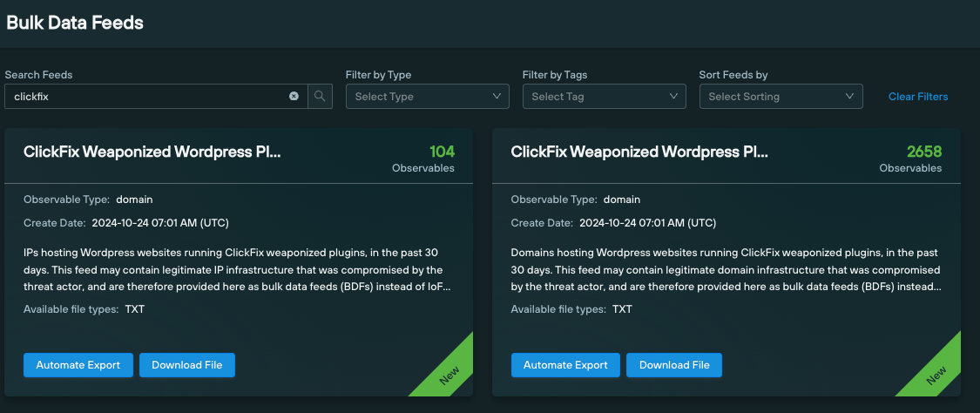
Task: Click Automate Export on the 104 observables card
Action: [78, 365]
